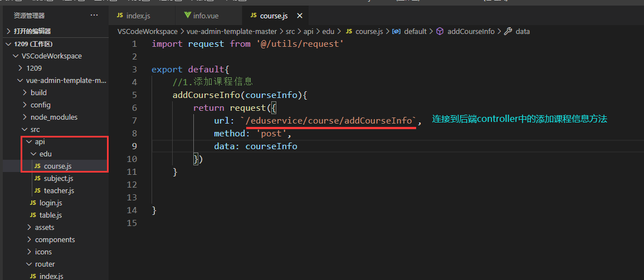This screenshot has width=644, height=280.
Task: Open the Explorer more actions ellipsis
Action: (94, 16)
